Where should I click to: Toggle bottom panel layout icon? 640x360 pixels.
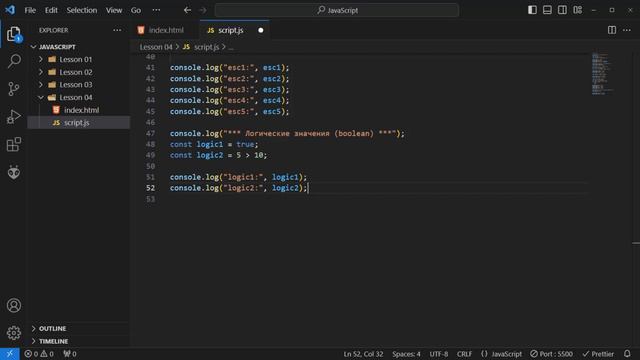coord(547,10)
